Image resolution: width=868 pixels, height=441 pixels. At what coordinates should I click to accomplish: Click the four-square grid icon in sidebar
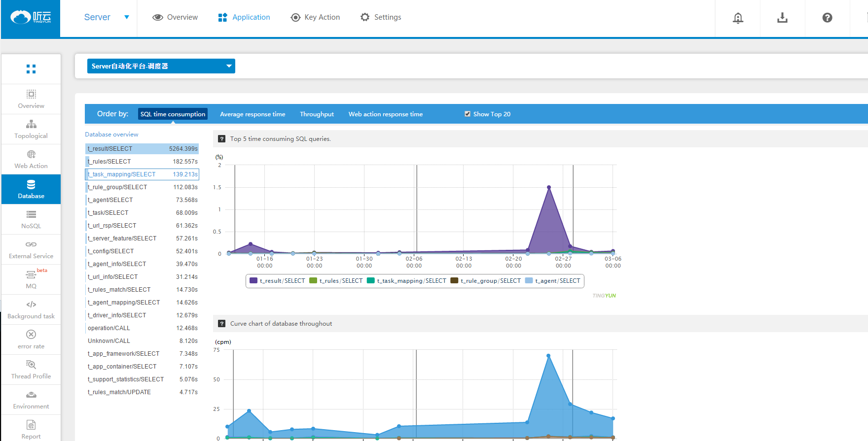(31, 69)
